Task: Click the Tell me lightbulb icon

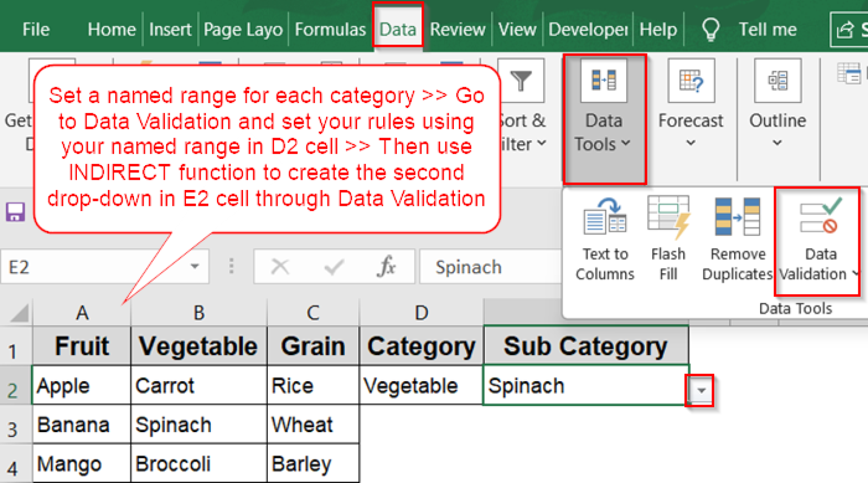Action: (x=710, y=28)
